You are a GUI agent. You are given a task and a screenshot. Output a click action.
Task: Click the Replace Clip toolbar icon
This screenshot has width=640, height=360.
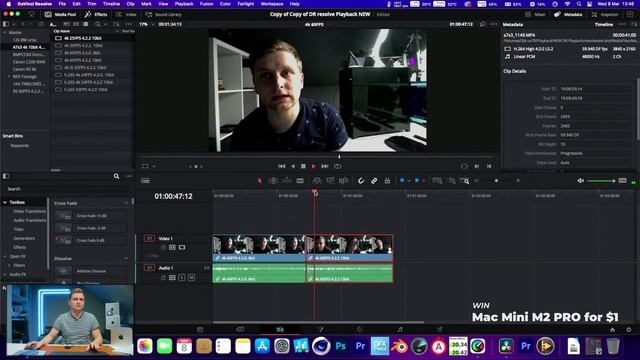coord(344,180)
